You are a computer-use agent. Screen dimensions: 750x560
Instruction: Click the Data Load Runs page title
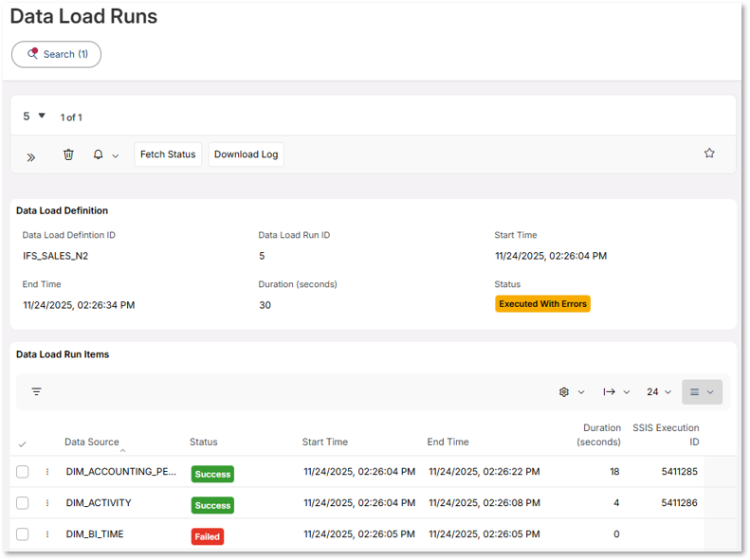point(83,16)
